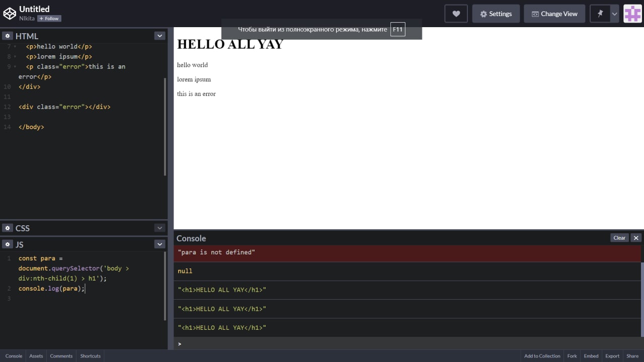Click the null console log entry

pos(408,271)
